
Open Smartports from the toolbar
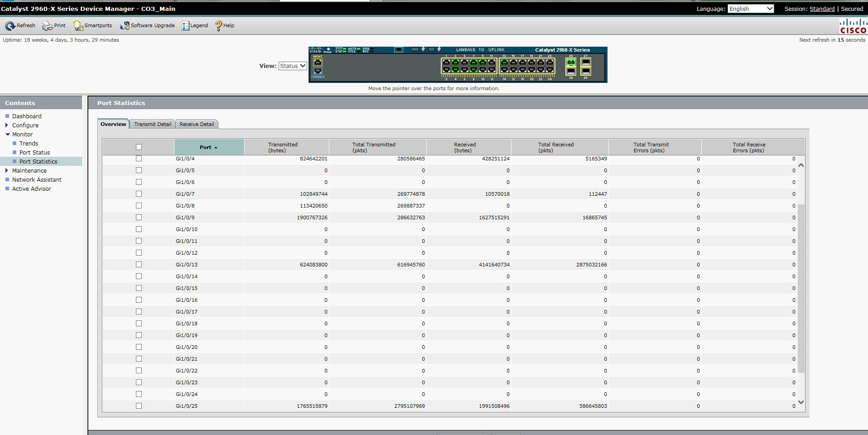coord(92,26)
